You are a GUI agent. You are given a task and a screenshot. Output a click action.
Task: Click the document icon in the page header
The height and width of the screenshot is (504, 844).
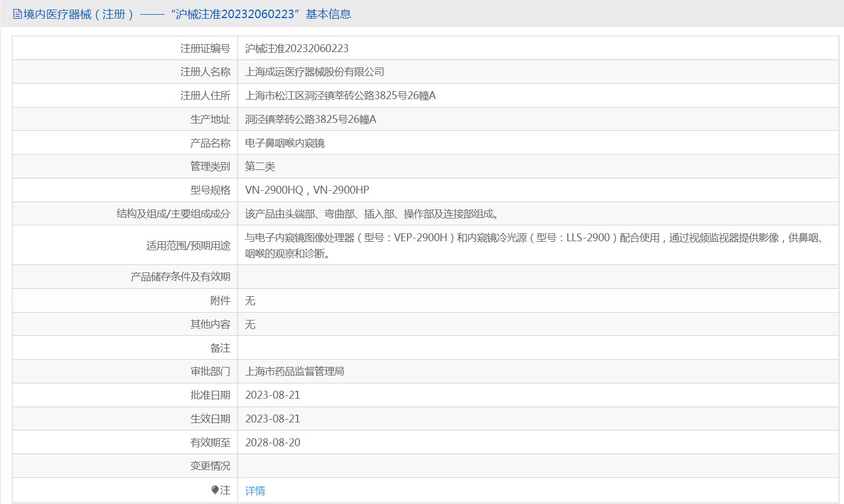point(18,14)
